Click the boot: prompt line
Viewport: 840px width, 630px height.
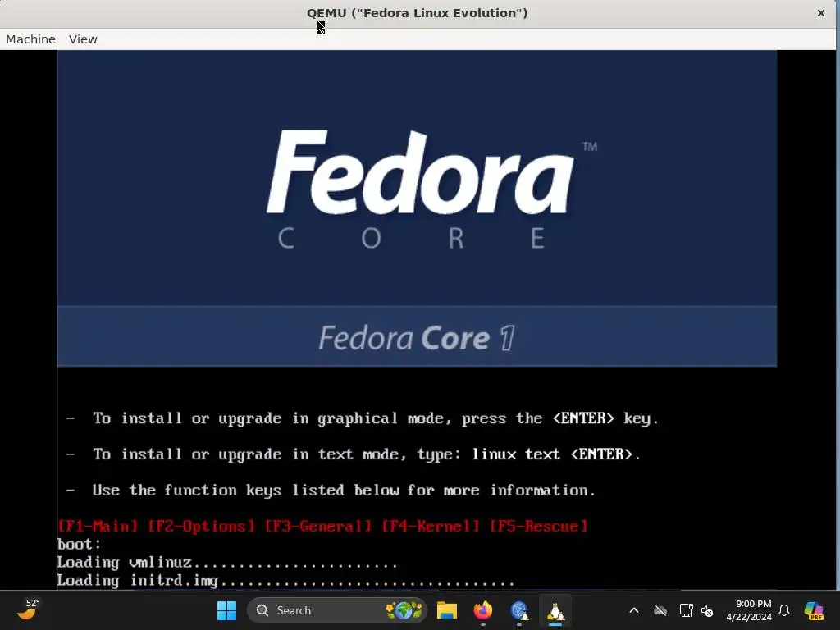(x=80, y=545)
